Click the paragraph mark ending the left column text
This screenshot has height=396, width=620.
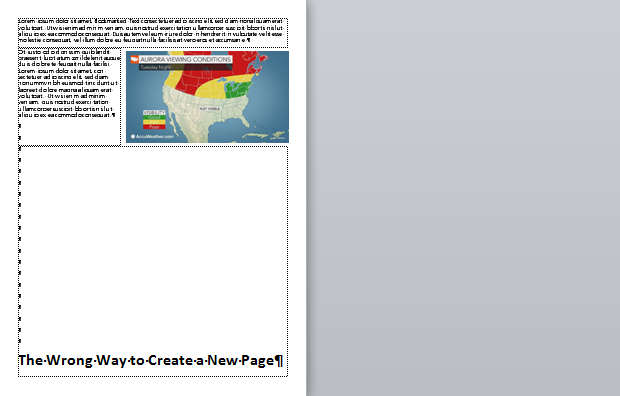(113, 115)
